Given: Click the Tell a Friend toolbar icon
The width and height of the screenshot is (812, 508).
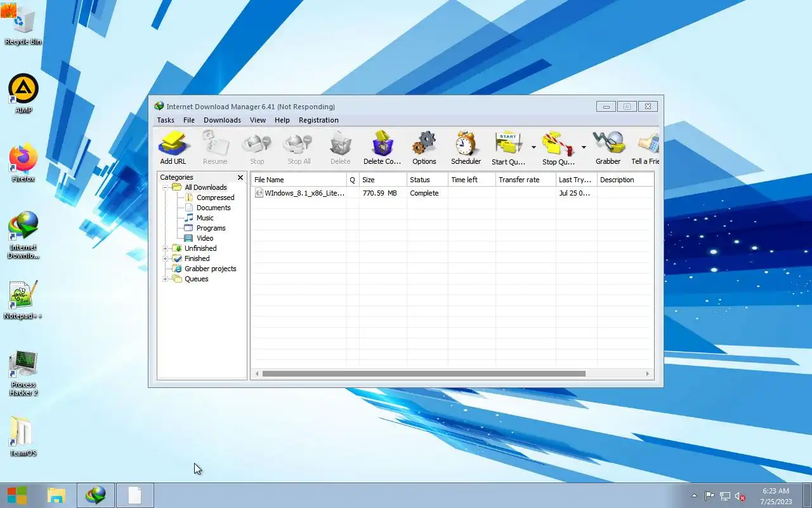Looking at the screenshot, I should (x=645, y=148).
